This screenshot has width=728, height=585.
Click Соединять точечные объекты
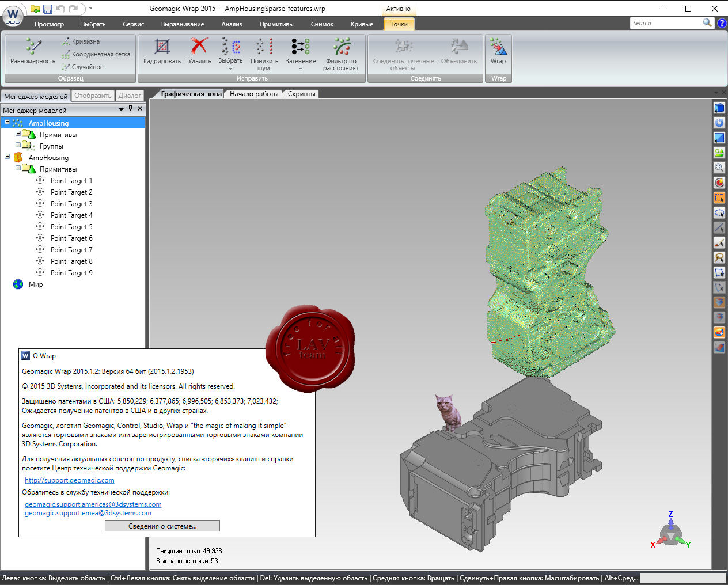click(x=403, y=54)
